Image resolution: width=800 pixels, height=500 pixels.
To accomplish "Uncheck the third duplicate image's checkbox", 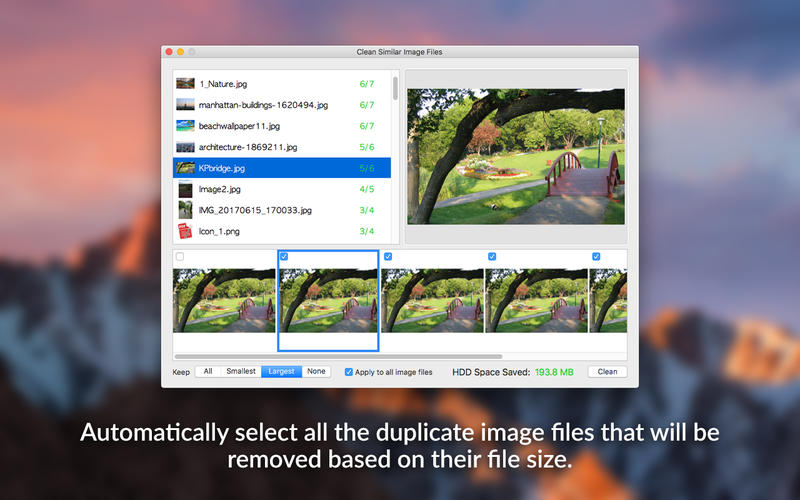I will pyautogui.click(x=388, y=257).
